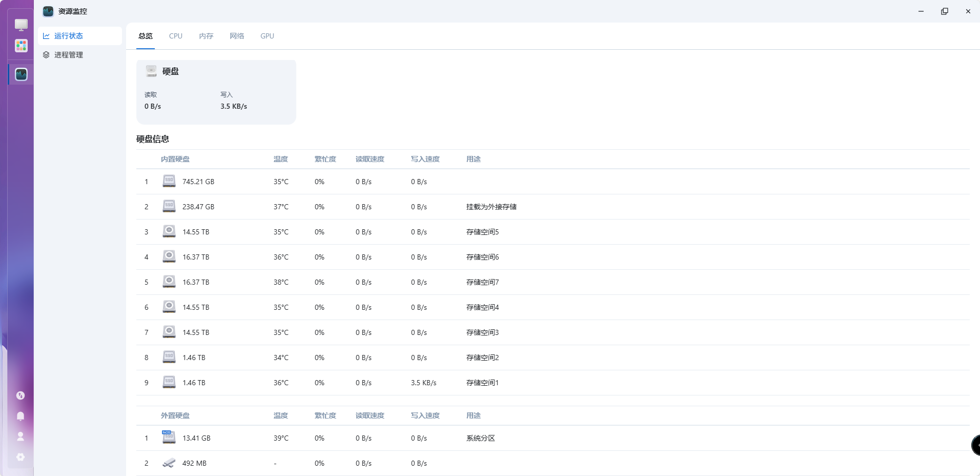This screenshot has width=980, height=476.
Task: Click the USB drive icon for 492 MB
Action: click(x=169, y=463)
